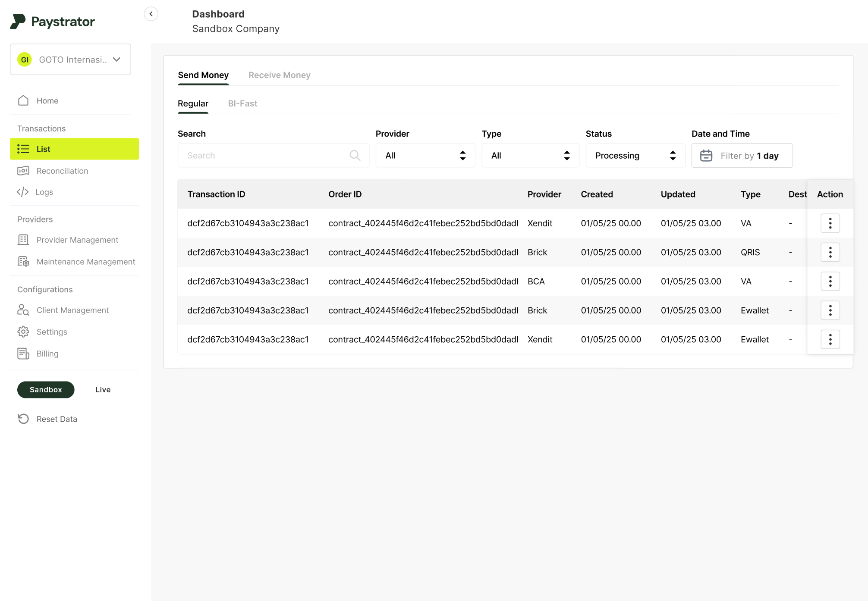Image resolution: width=868 pixels, height=601 pixels.
Task: Click provider cell Xendit in VA row
Action: pyautogui.click(x=540, y=223)
